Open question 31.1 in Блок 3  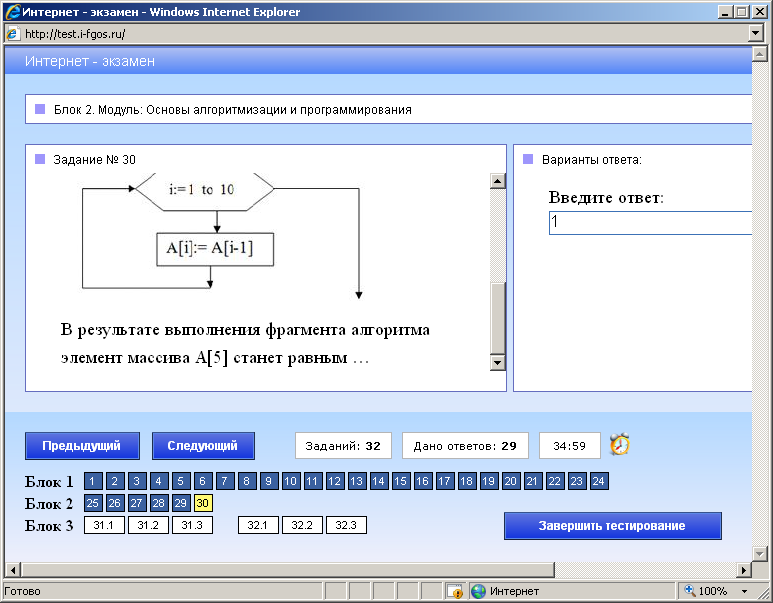pyautogui.click(x=104, y=525)
